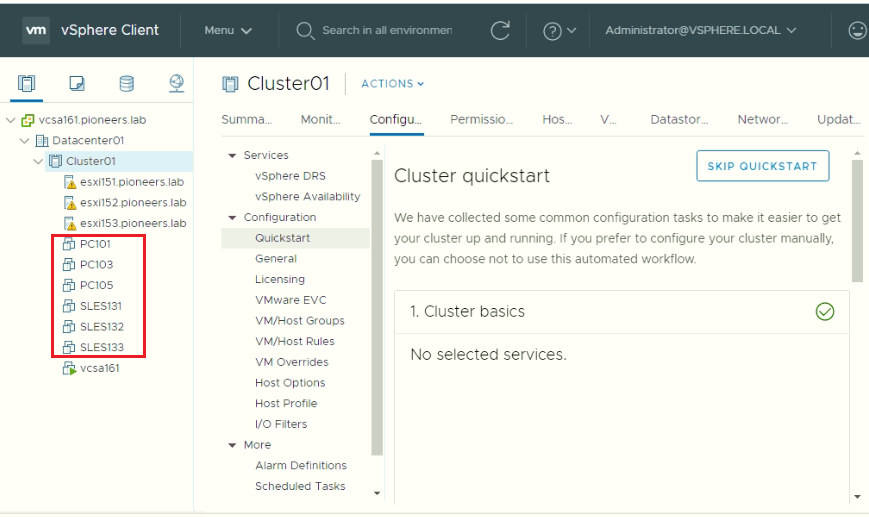Open the Storage inventory view icon
Image resolution: width=869 pixels, height=517 pixels.
click(126, 84)
